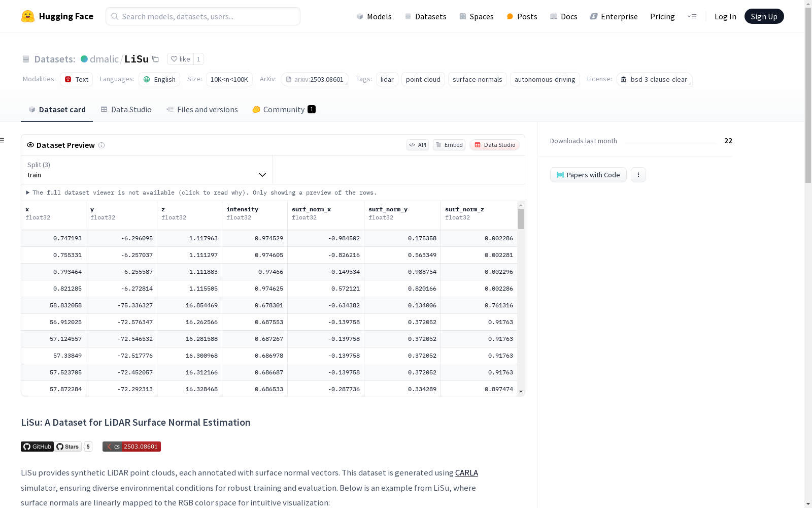Screen dimensions: 812x508
Task: Click the GitHub badge
Action: tap(37, 447)
